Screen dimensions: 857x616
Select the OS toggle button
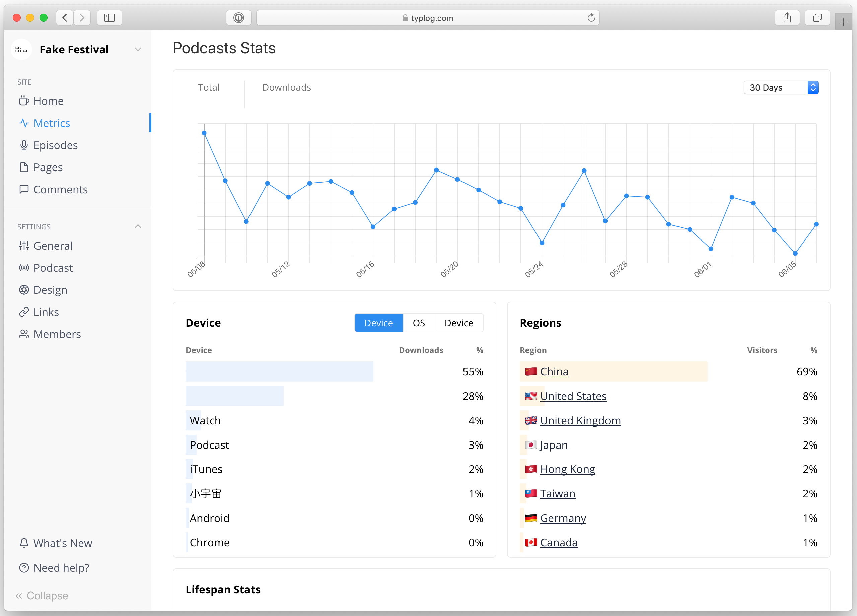(419, 322)
